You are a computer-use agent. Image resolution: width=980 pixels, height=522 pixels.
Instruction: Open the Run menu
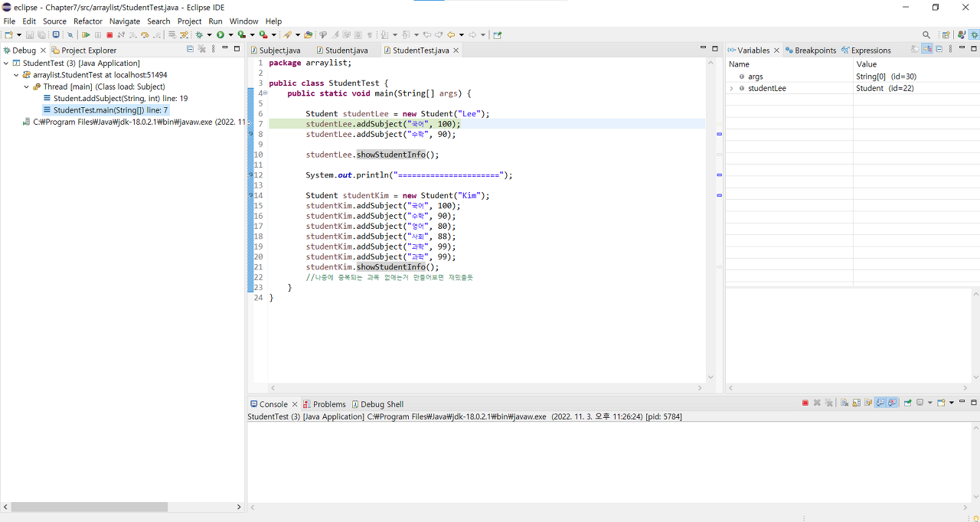pyautogui.click(x=216, y=21)
